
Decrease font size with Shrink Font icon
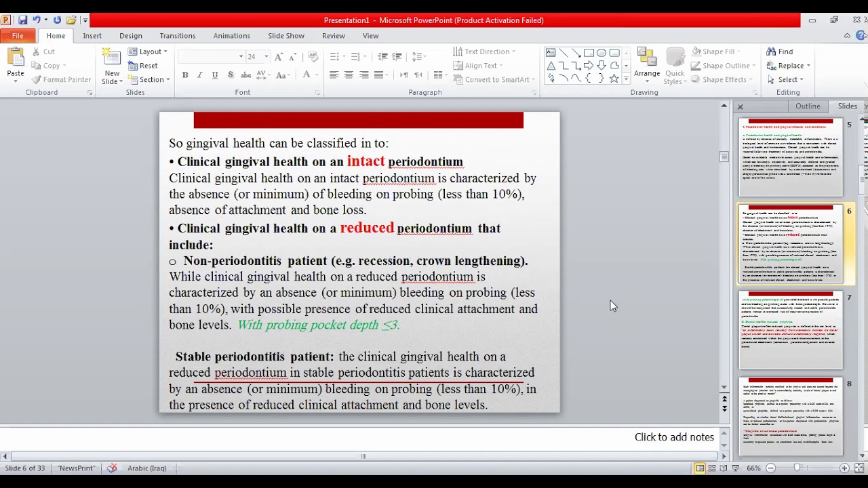pos(292,57)
